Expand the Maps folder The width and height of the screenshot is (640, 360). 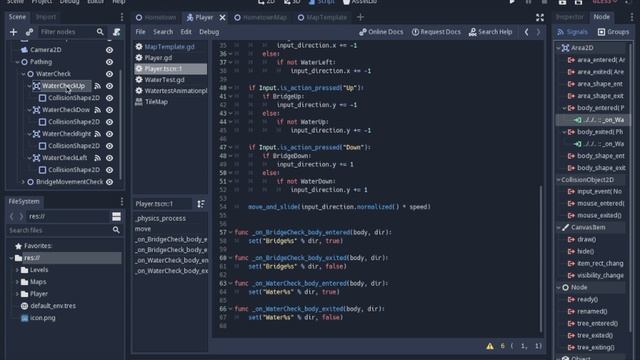coord(17,282)
